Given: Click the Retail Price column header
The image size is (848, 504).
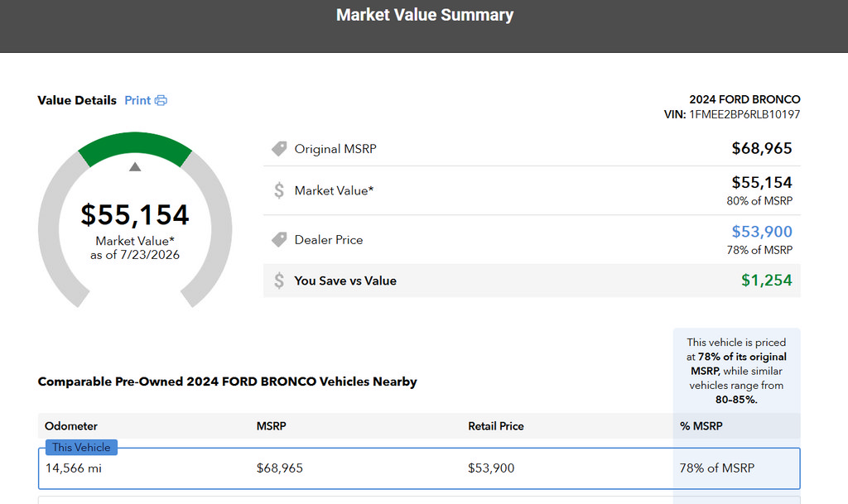Looking at the screenshot, I should [x=496, y=425].
